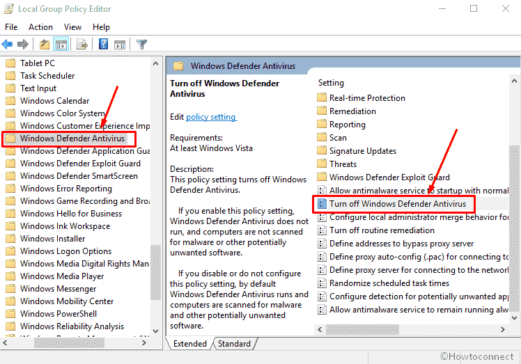Select Windows PowerShell folder
This screenshot has height=364, width=521.
click(51, 314)
